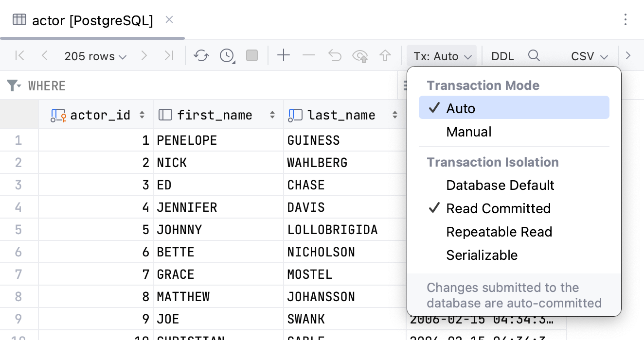Click the WHERE filter funnel icon

13,85
